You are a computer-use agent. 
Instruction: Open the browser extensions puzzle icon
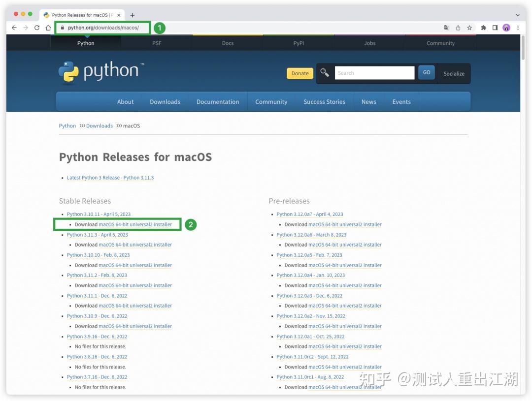[483, 28]
